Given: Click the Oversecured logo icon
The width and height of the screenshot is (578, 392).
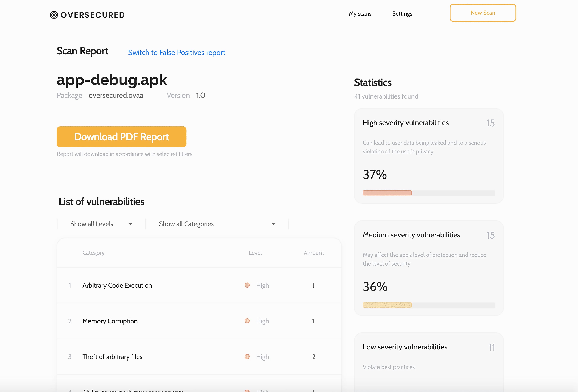Looking at the screenshot, I should (x=54, y=15).
